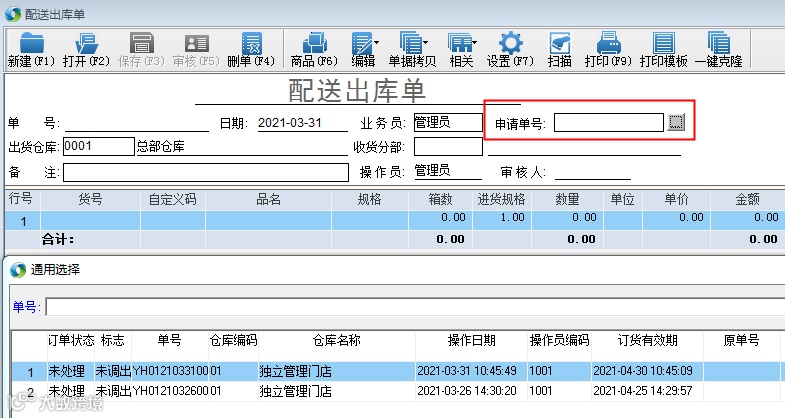Viewport: 785px width, 418px height.
Task: Click the 日期 field showing 2021-03-31
Action: click(x=302, y=123)
